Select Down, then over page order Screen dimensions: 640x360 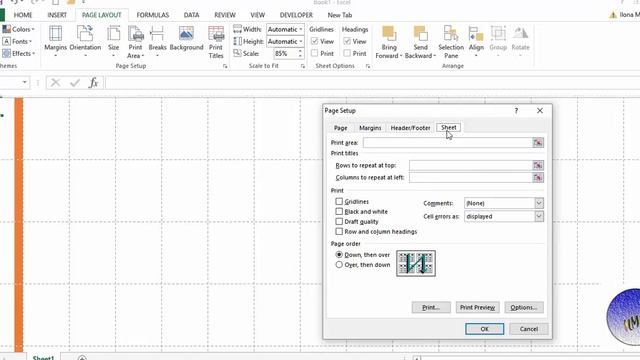tap(339, 254)
